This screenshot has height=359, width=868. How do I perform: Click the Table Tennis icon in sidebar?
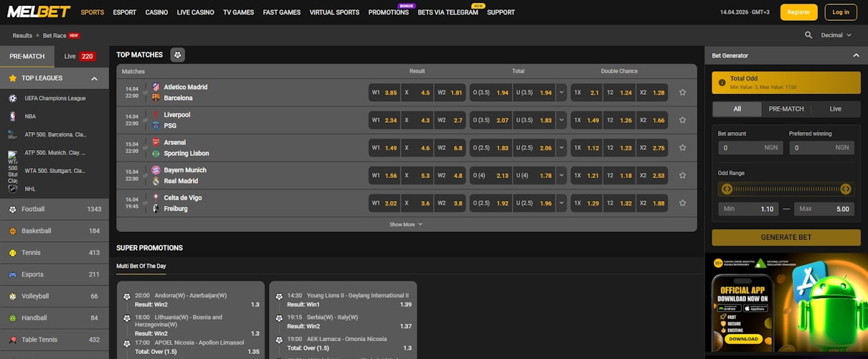(13, 340)
